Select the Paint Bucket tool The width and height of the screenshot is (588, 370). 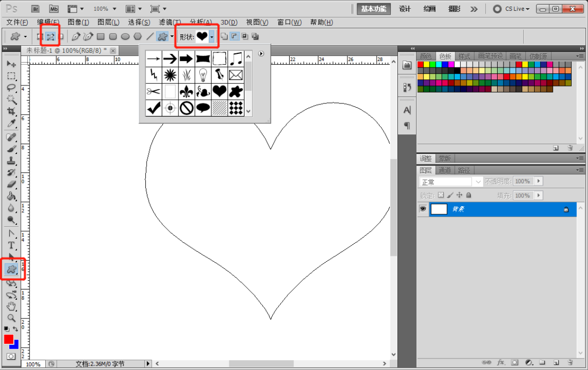(x=11, y=196)
